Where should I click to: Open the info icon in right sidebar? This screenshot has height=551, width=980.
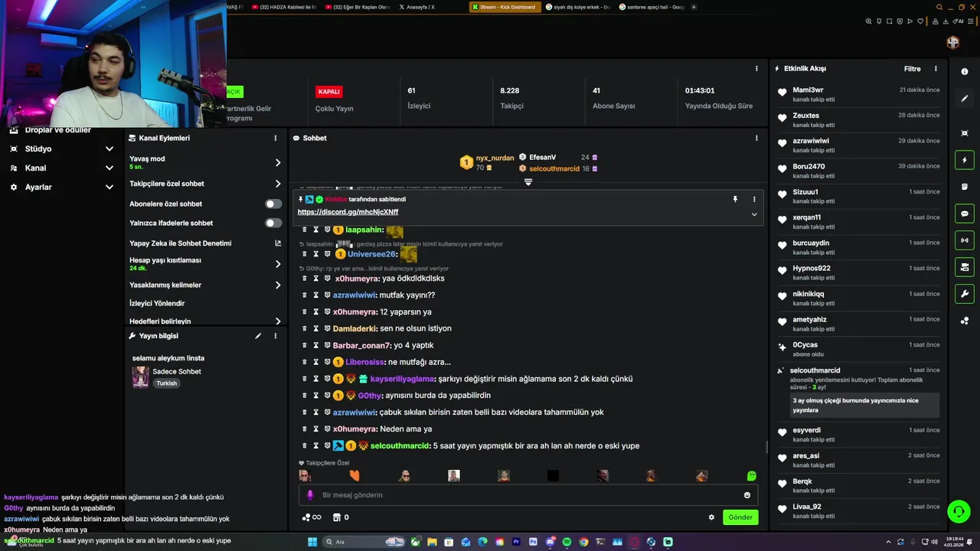tap(964, 72)
